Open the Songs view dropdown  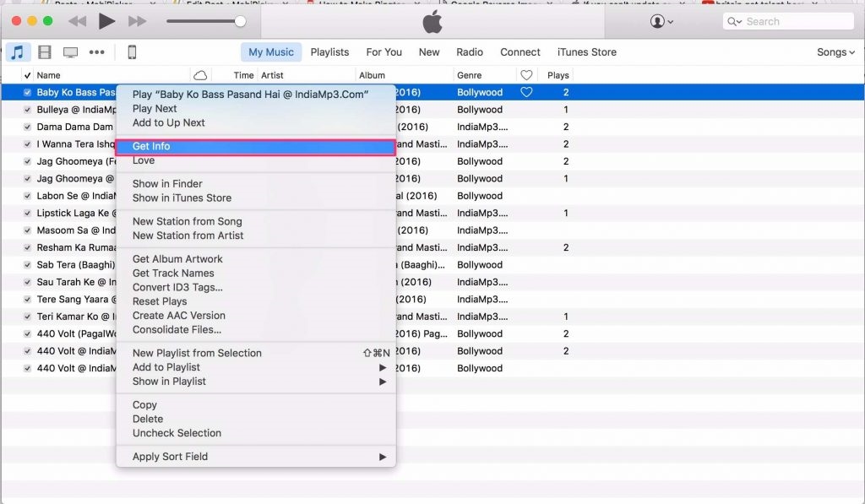pos(835,51)
